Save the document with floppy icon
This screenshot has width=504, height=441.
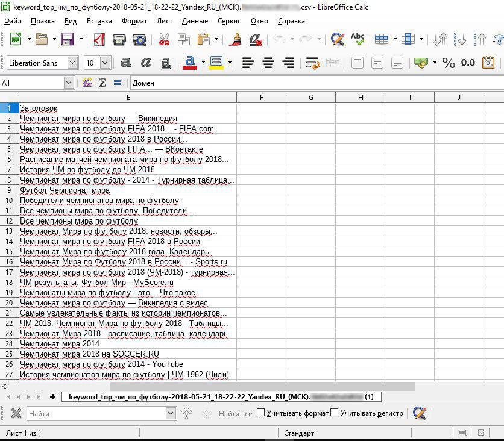68,40
